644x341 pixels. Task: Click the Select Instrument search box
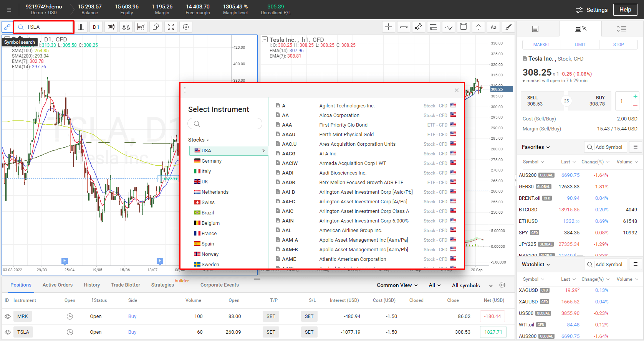coord(225,124)
